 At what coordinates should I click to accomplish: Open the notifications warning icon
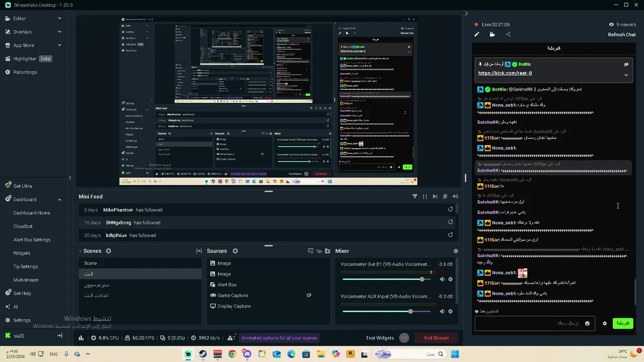coord(230,338)
